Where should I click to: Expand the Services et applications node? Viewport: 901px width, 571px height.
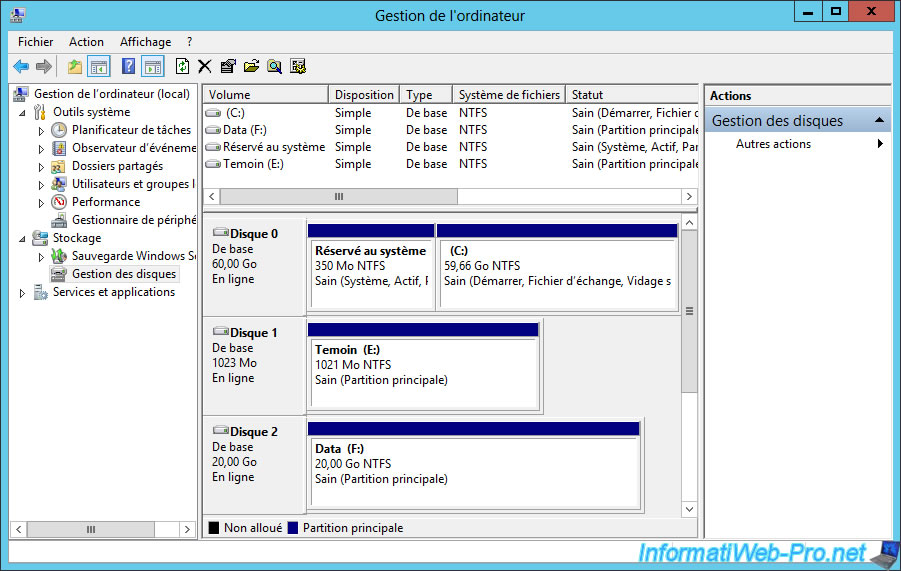[22, 293]
